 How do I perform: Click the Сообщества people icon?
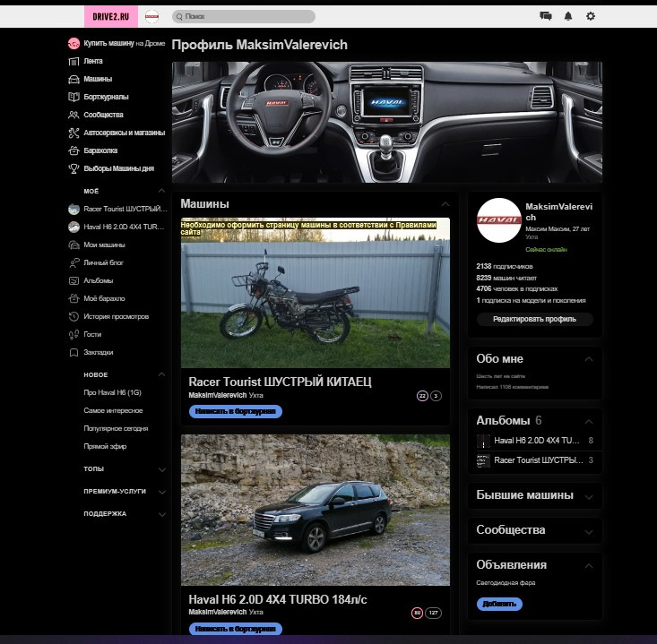tap(73, 115)
